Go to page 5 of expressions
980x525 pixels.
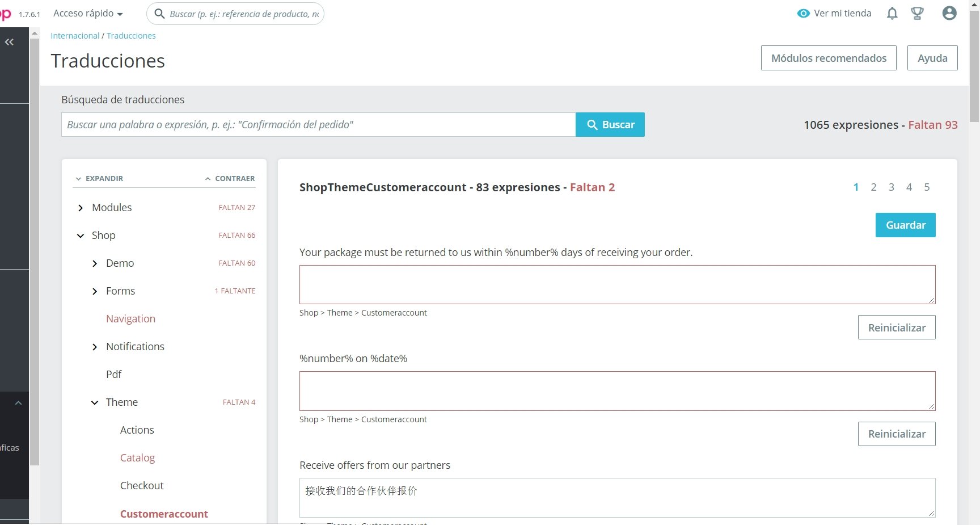(927, 187)
